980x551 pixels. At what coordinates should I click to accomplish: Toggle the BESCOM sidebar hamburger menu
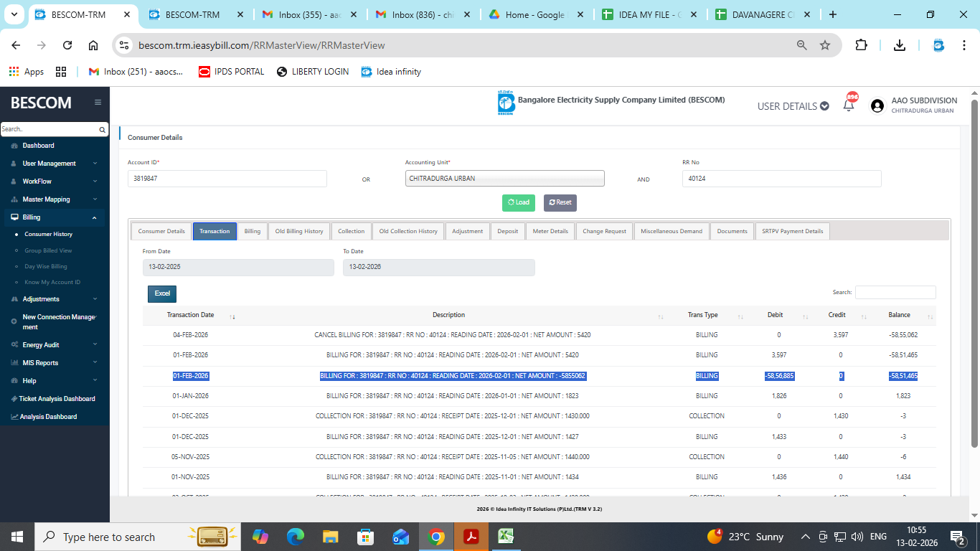tap(98, 103)
